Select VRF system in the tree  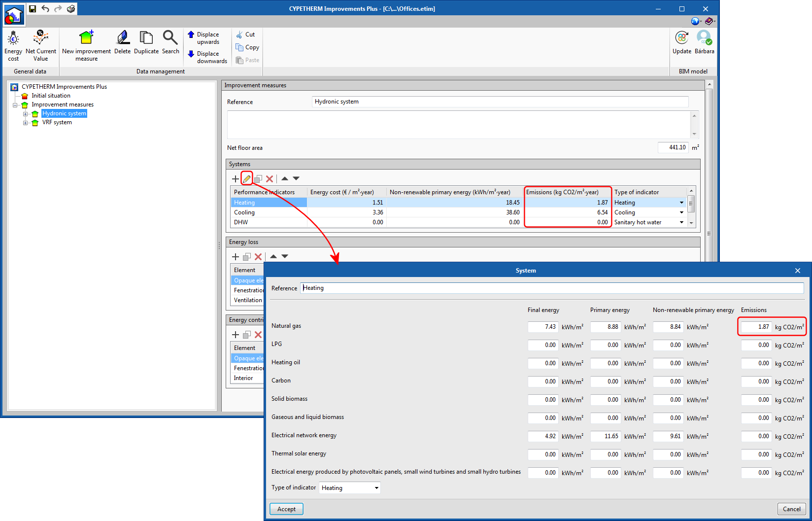(57, 122)
